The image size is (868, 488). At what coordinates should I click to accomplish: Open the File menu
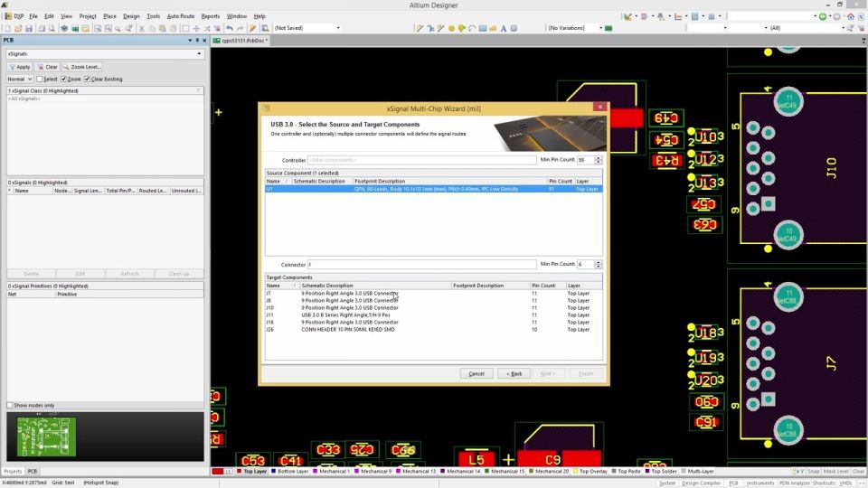tap(33, 16)
